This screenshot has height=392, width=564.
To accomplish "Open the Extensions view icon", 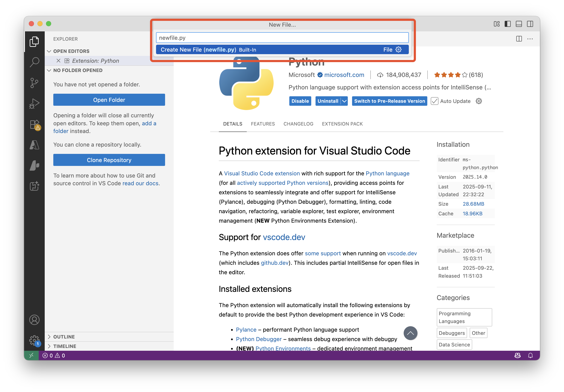I will (x=34, y=124).
